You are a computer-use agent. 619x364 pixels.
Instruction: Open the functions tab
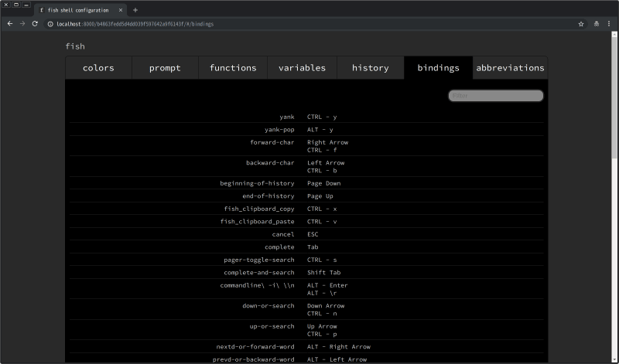pyautogui.click(x=233, y=68)
